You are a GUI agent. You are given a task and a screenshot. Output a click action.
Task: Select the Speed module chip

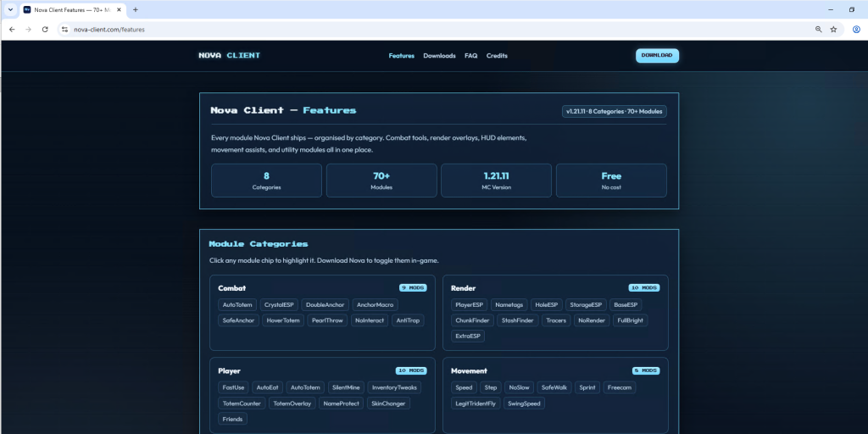pos(464,387)
